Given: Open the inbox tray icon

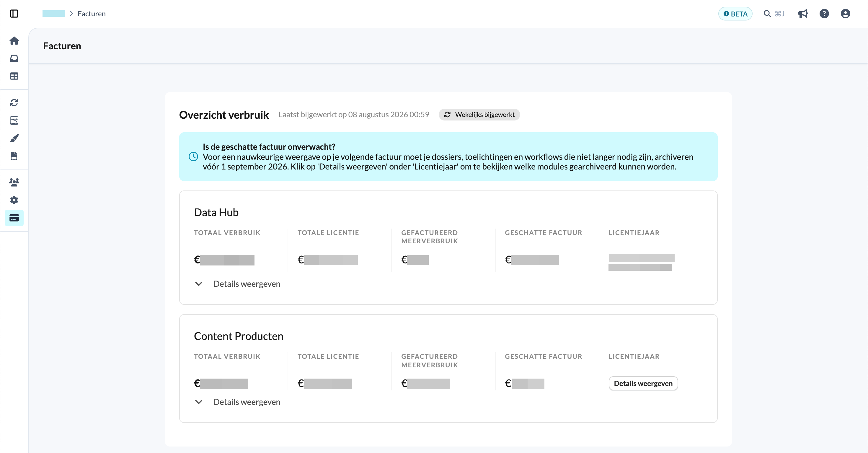Looking at the screenshot, I should 14,58.
